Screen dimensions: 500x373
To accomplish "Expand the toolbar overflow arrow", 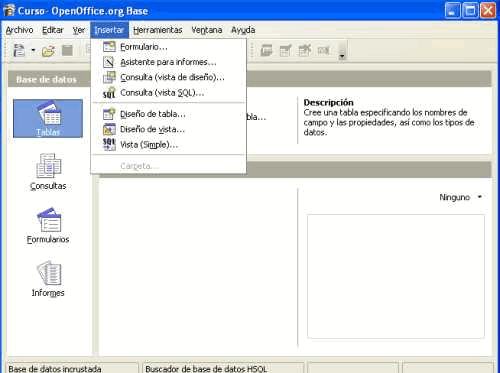I will (342, 57).
